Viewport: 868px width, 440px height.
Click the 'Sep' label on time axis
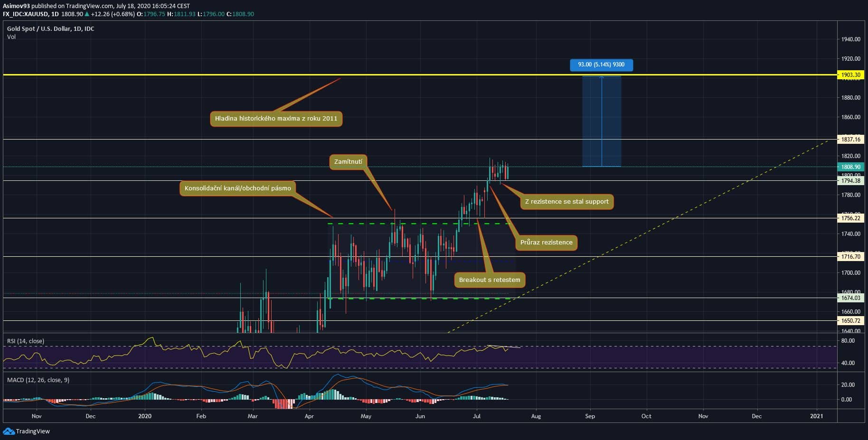590,416
